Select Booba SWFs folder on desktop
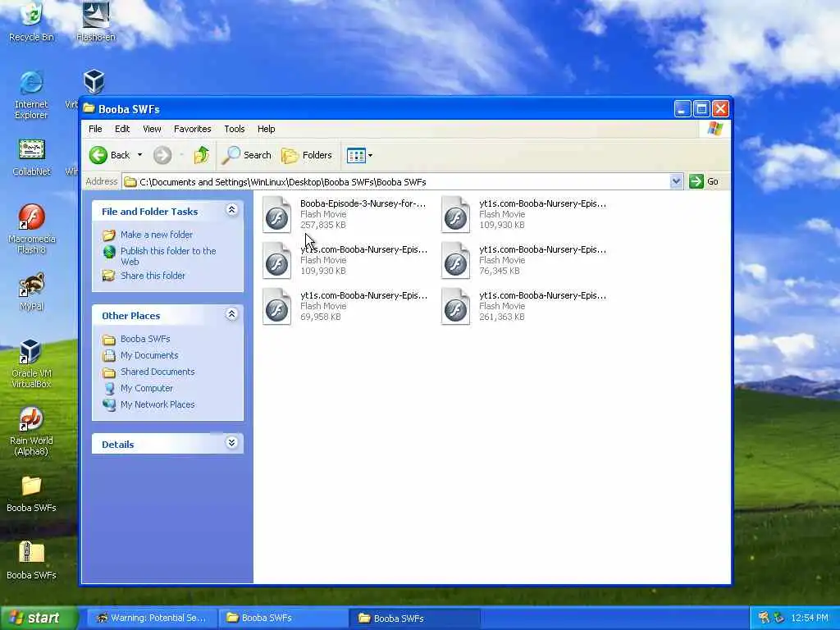This screenshot has height=630, width=840. click(x=31, y=493)
